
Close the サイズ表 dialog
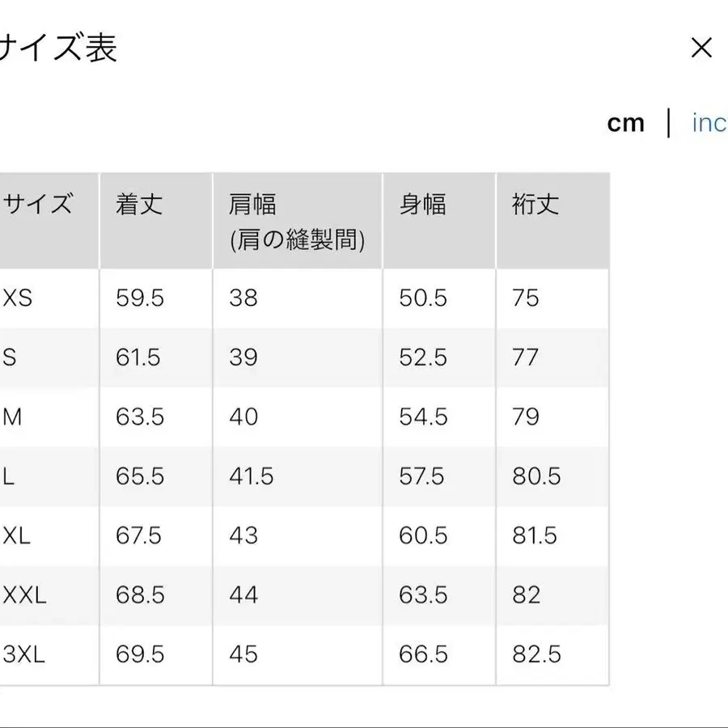(700, 49)
